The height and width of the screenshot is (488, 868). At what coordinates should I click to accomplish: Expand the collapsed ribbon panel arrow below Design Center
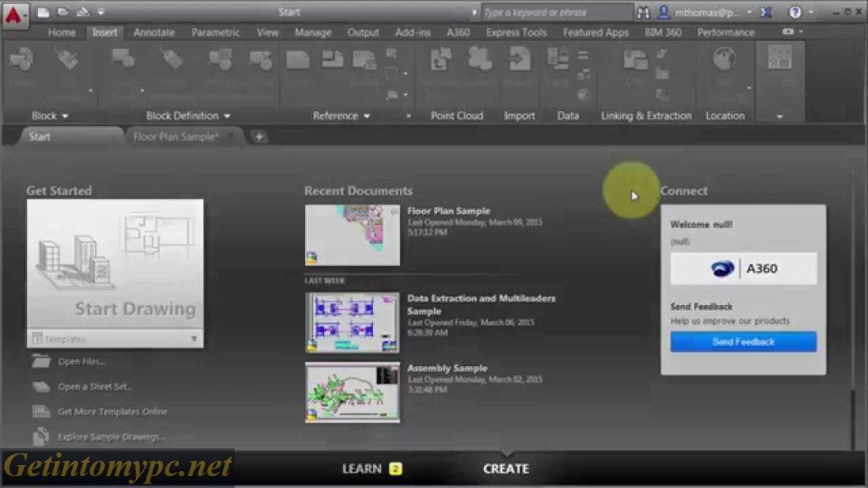click(x=780, y=116)
